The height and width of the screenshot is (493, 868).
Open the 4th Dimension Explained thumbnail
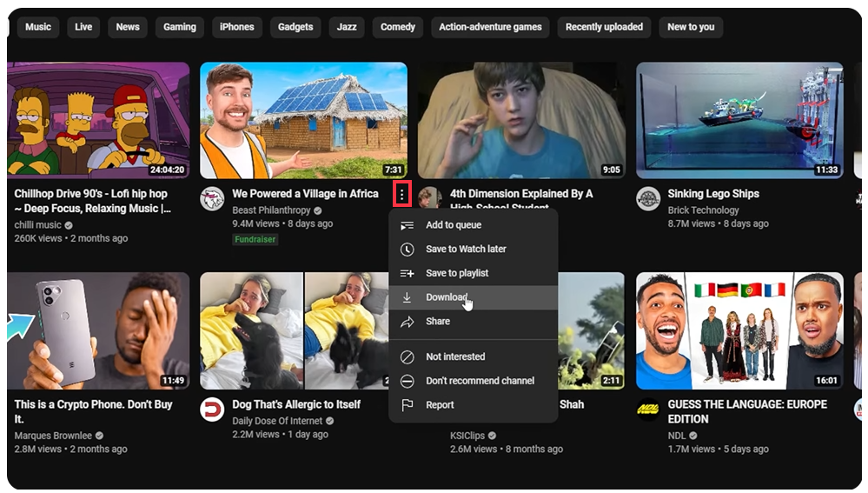point(521,120)
